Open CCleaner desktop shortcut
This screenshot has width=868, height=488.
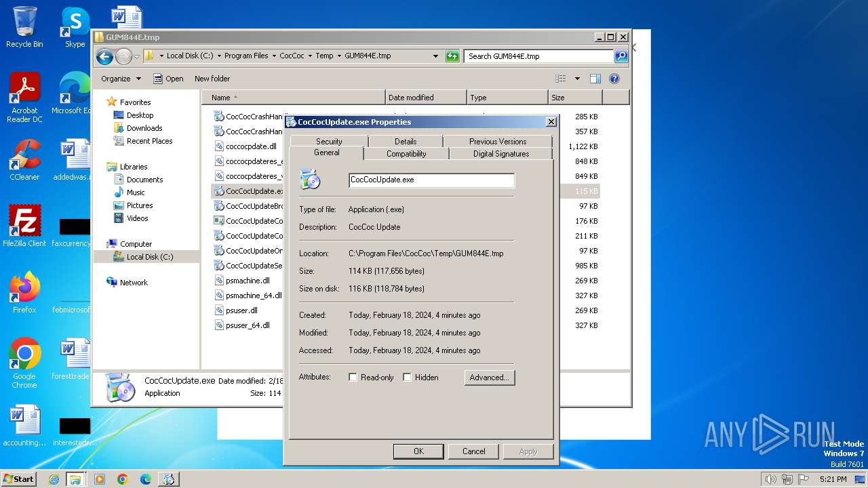click(24, 160)
